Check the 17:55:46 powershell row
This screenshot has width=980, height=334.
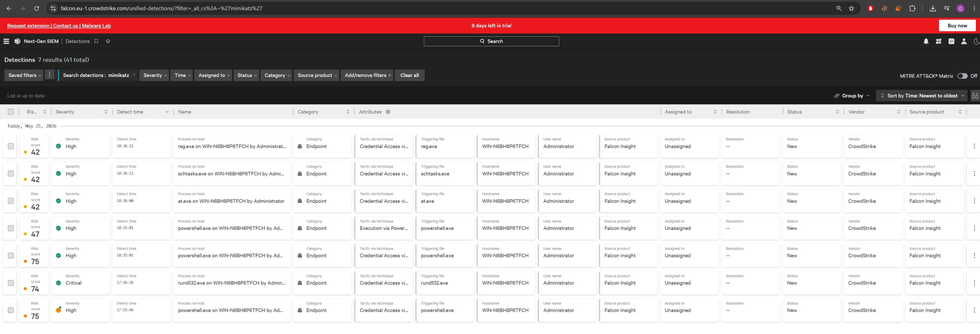pyautogui.click(x=11, y=310)
